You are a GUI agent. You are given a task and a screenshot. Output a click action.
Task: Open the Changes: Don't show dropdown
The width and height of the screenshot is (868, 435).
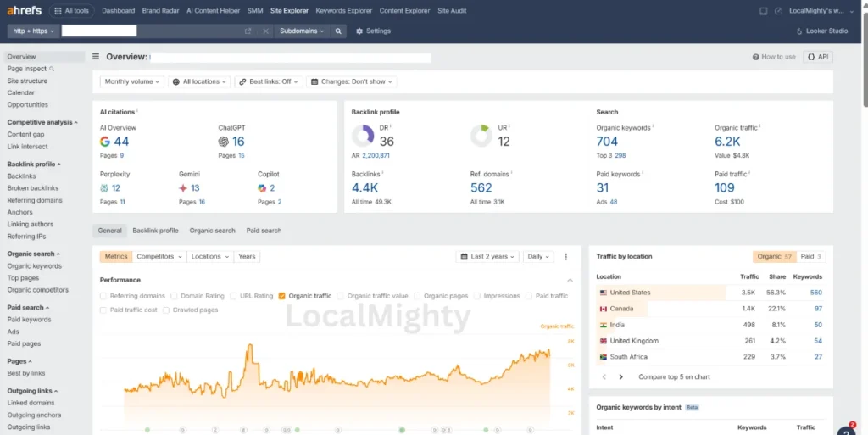[352, 81]
